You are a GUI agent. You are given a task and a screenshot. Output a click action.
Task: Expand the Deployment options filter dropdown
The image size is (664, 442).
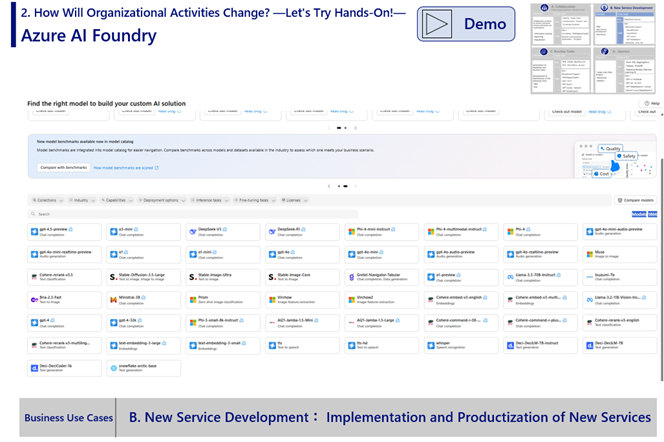(162, 200)
